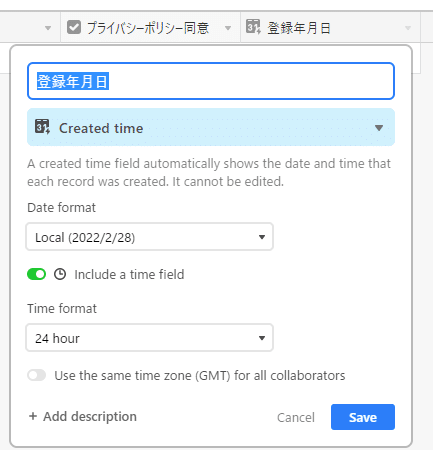This screenshot has width=433, height=450.
Task: Cancel the field editing dialog
Action: click(x=296, y=417)
